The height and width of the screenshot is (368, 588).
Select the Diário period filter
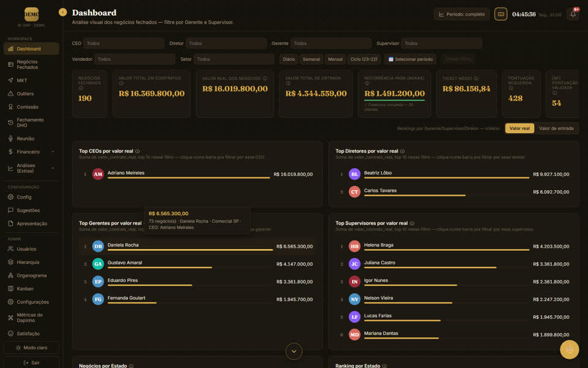point(288,59)
